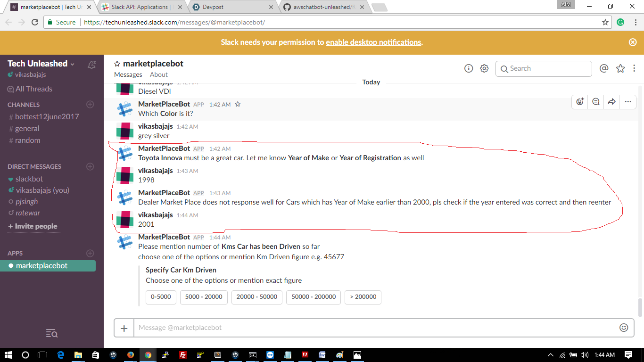Open channel settings gear icon
The image size is (644, 362).
pyautogui.click(x=484, y=68)
